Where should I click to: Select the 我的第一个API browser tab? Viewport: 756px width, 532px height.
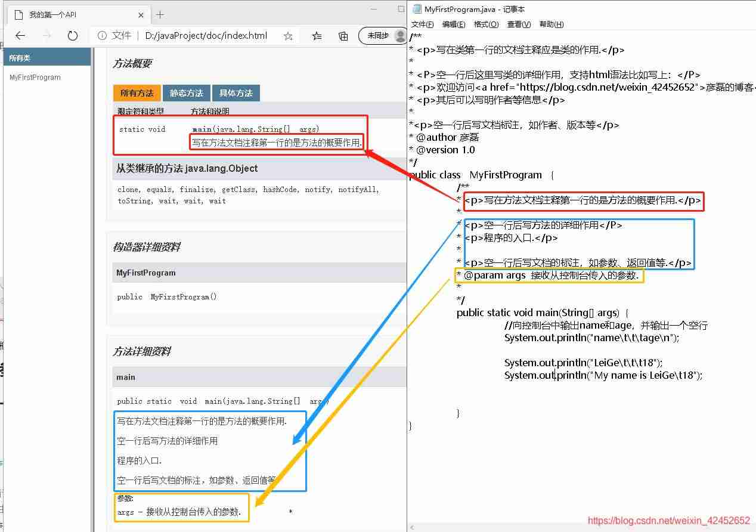pos(78,15)
